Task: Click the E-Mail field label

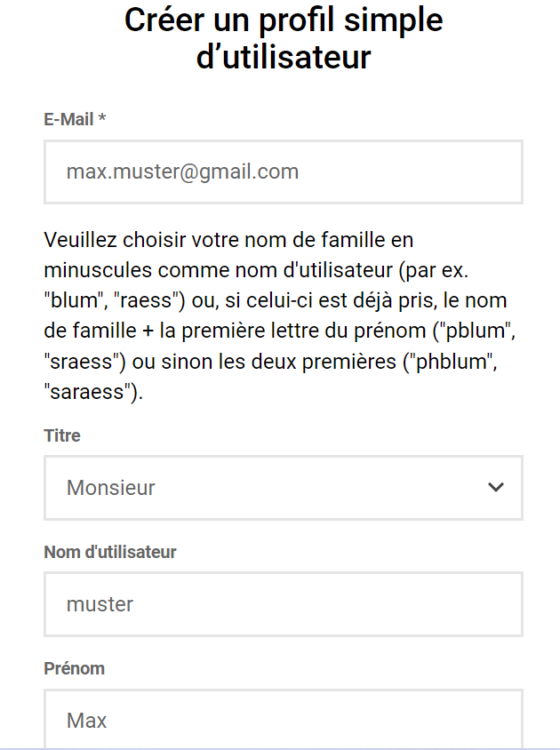Action: [68, 119]
